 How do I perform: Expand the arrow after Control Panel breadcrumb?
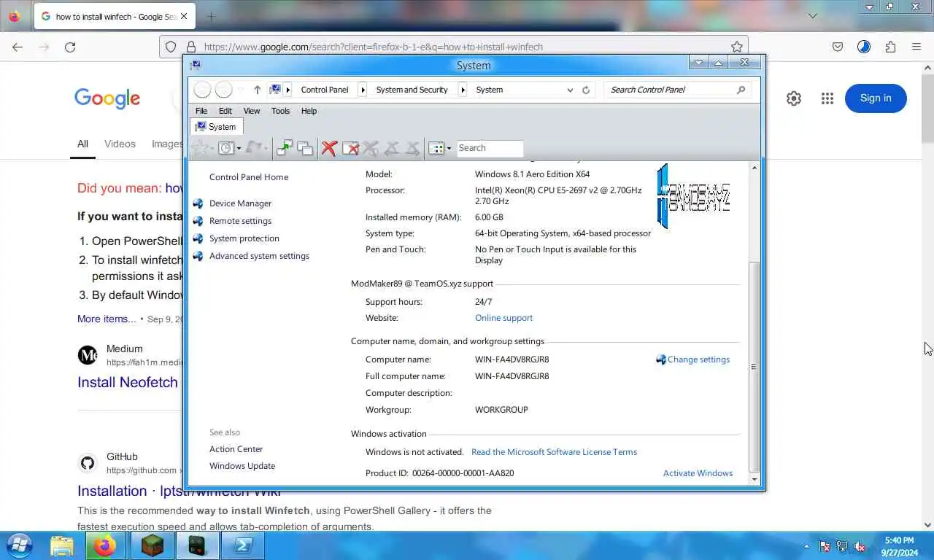(x=362, y=90)
